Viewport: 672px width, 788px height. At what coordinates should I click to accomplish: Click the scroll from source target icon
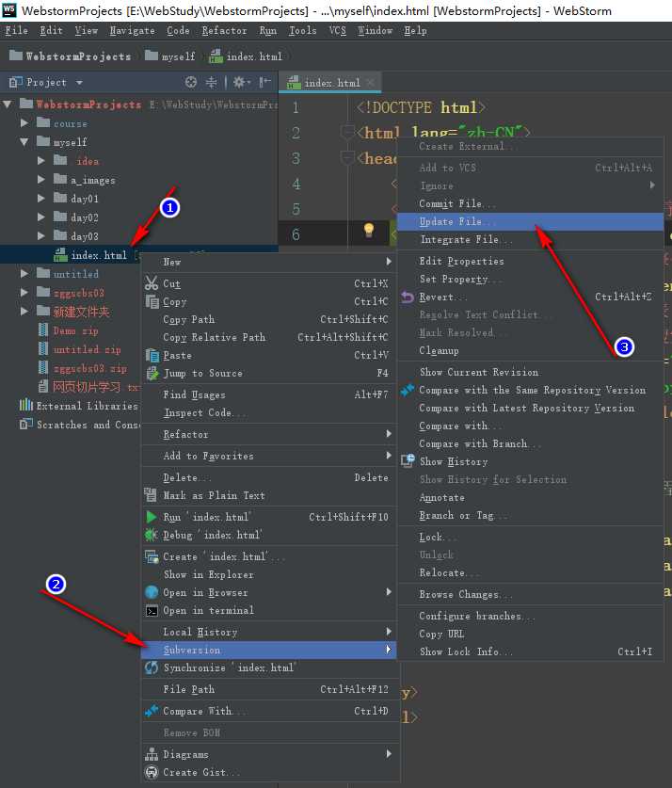click(x=191, y=82)
